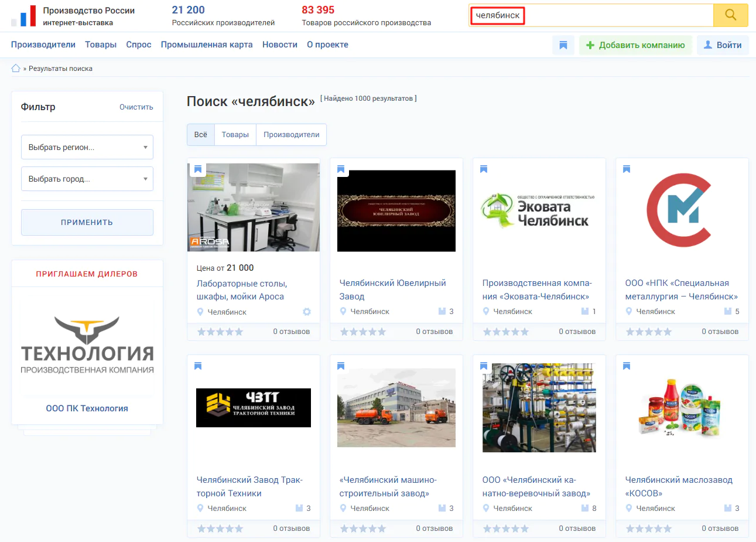The width and height of the screenshot is (756, 542).
Task: Click products count icon on Тракторной Техники card
Action: click(x=299, y=508)
